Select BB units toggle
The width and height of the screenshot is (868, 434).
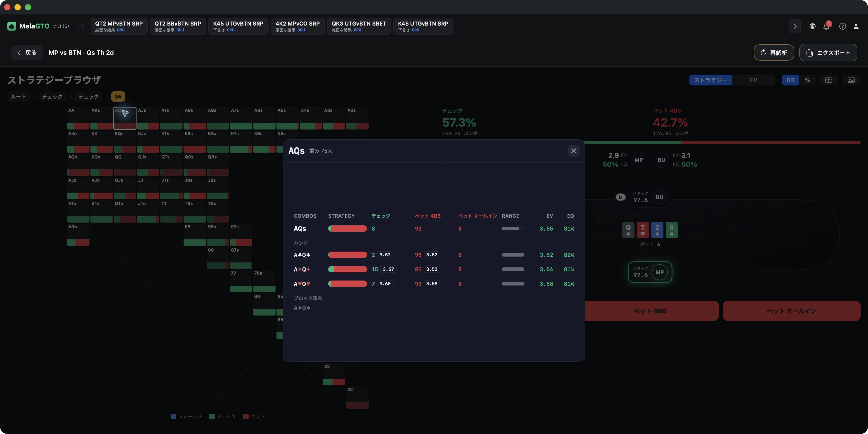click(790, 80)
